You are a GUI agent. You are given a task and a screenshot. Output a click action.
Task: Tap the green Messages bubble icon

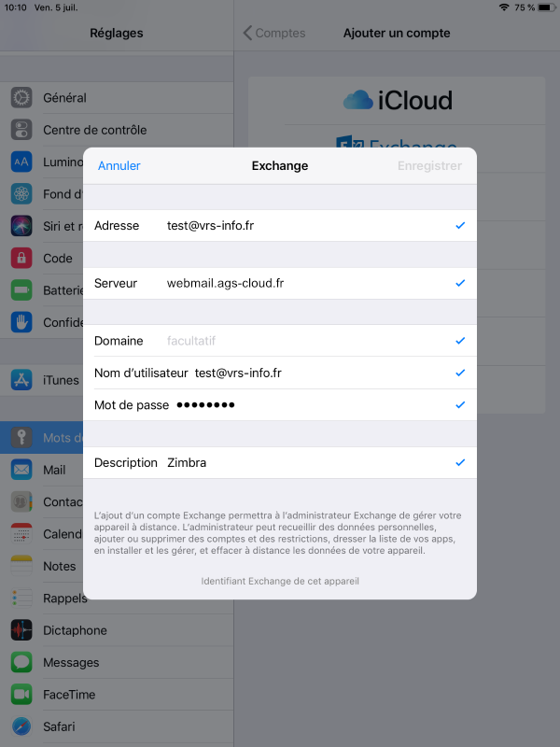[21, 662]
